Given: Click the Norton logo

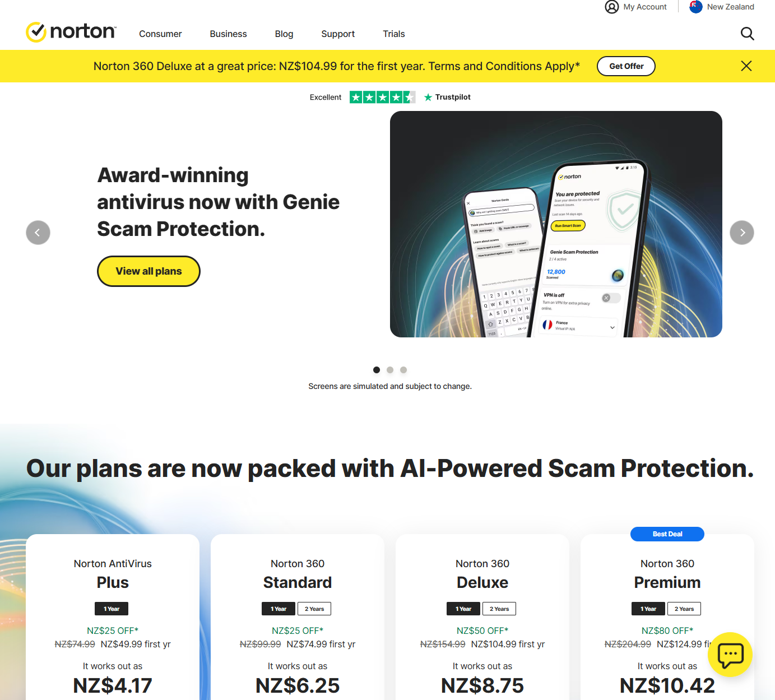Looking at the screenshot, I should pos(71,32).
